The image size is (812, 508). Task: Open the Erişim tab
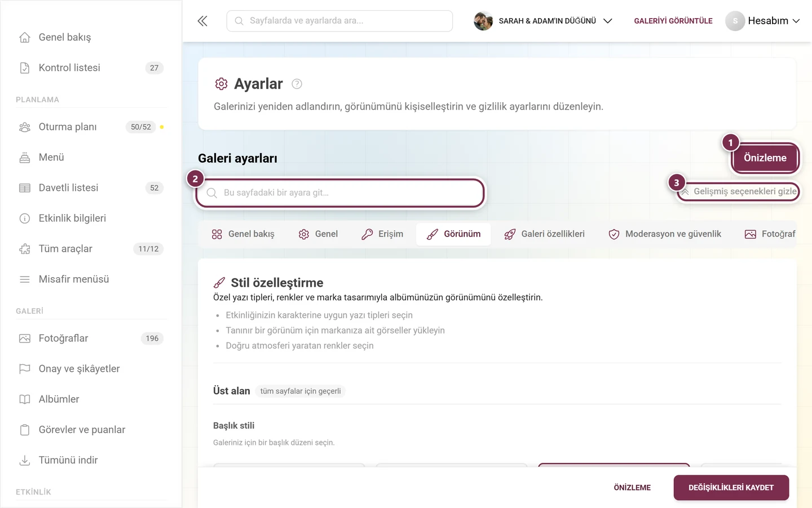(382, 234)
